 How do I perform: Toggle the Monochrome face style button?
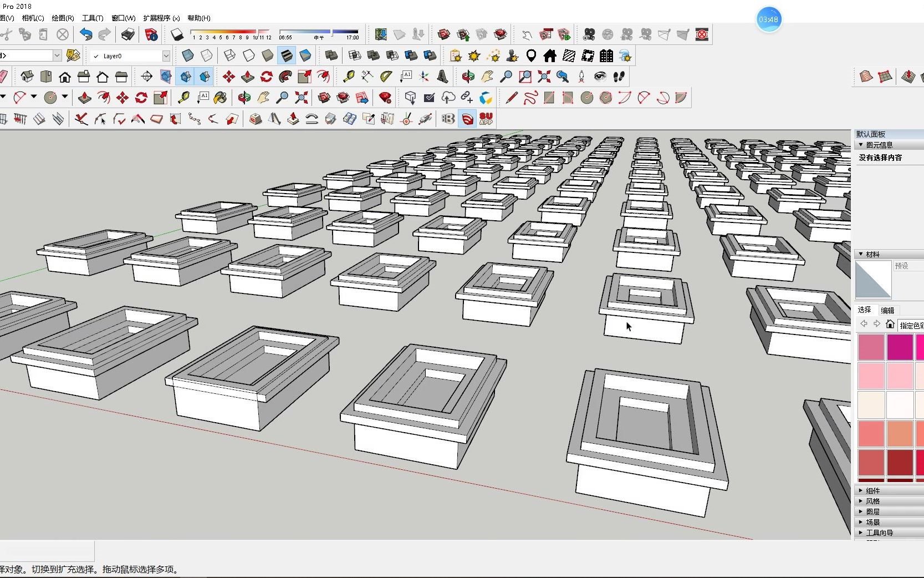coord(305,55)
